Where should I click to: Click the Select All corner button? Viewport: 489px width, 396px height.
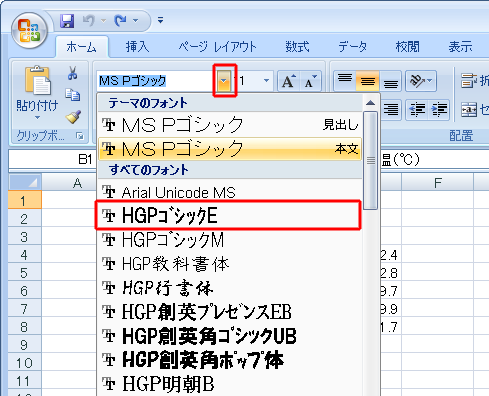25,182
